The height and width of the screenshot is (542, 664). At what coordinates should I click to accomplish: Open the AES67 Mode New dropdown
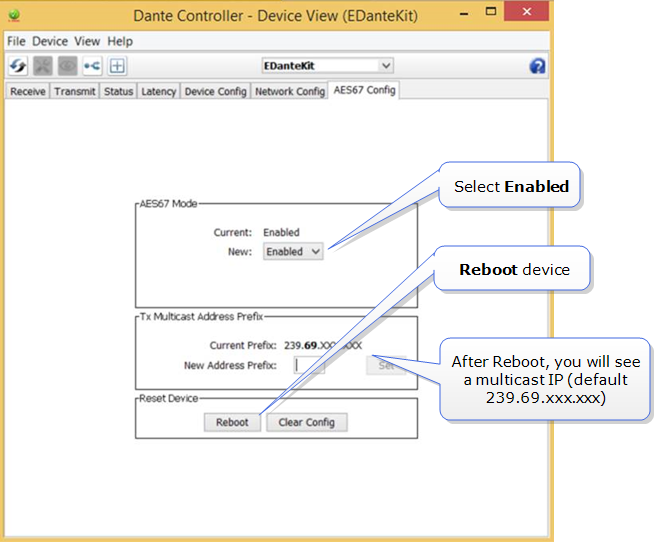click(293, 252)
